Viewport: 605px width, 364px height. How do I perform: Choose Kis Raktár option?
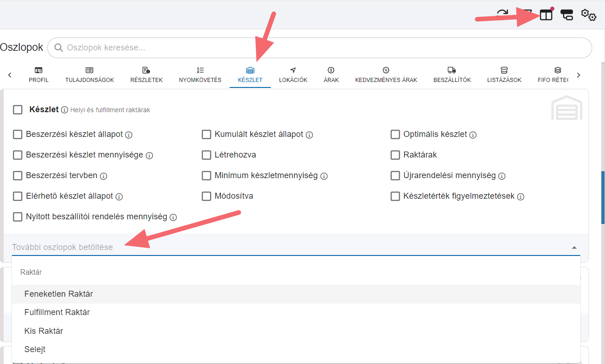click(44, 331)
